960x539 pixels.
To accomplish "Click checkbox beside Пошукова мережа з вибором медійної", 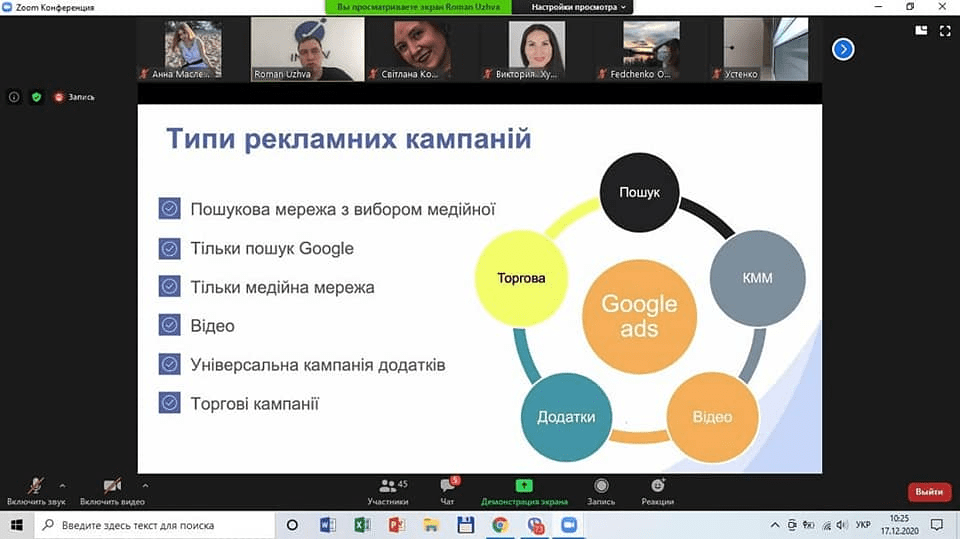I will point(170,208).
